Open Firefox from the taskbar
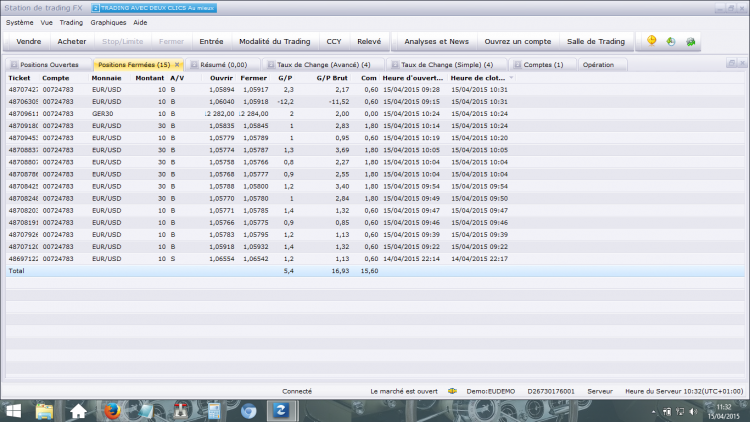This screenshot has height=422, width=750. [x=112, y=411]
